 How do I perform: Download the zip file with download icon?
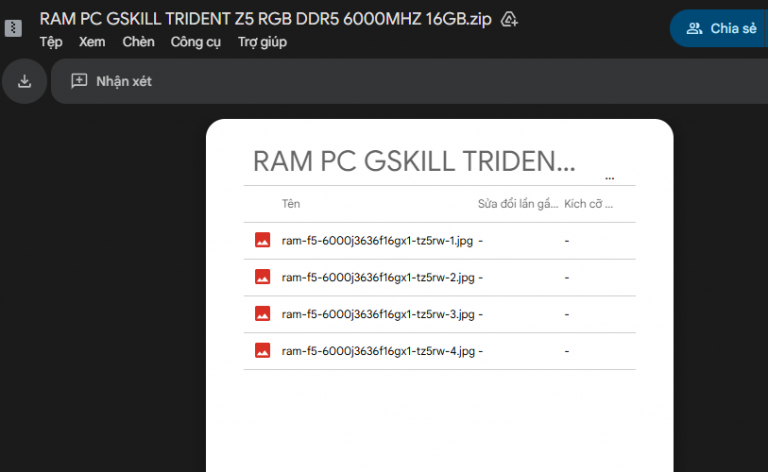point(24,81)
